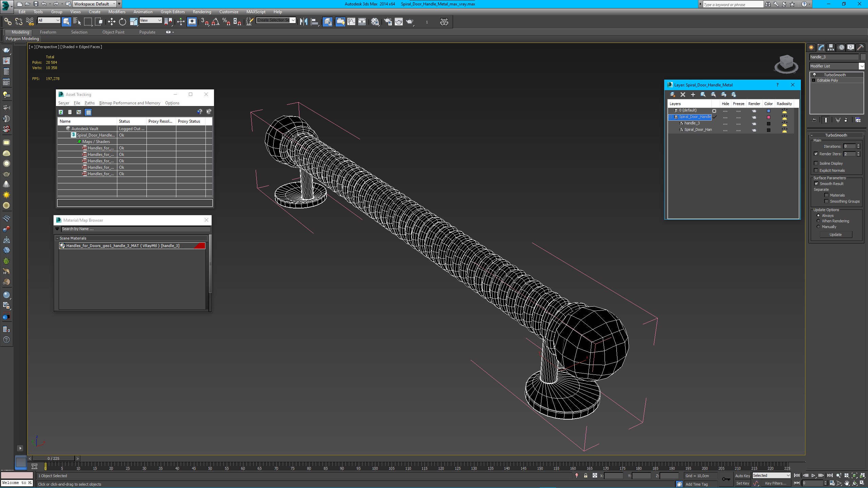Go to the end frame
The width and height of the screenshot is (868, 488).
[x=830, y=475]
